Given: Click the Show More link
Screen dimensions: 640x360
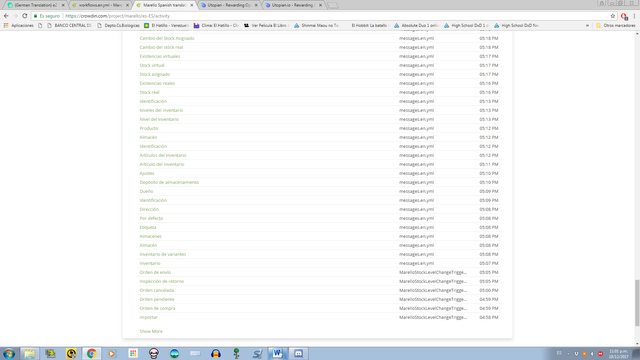Looking at the screenshot, I should [x=151, y=331].
